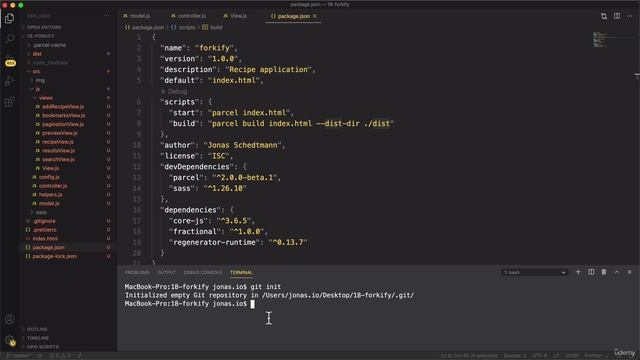This screenshot has height=360, width=640.
Task: Open the Output panel tab
Action: 166,272
